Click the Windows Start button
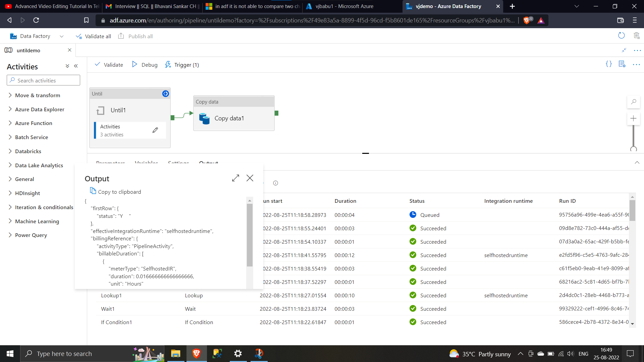This screenshot has width=644, height=362. tap(10, 354)
